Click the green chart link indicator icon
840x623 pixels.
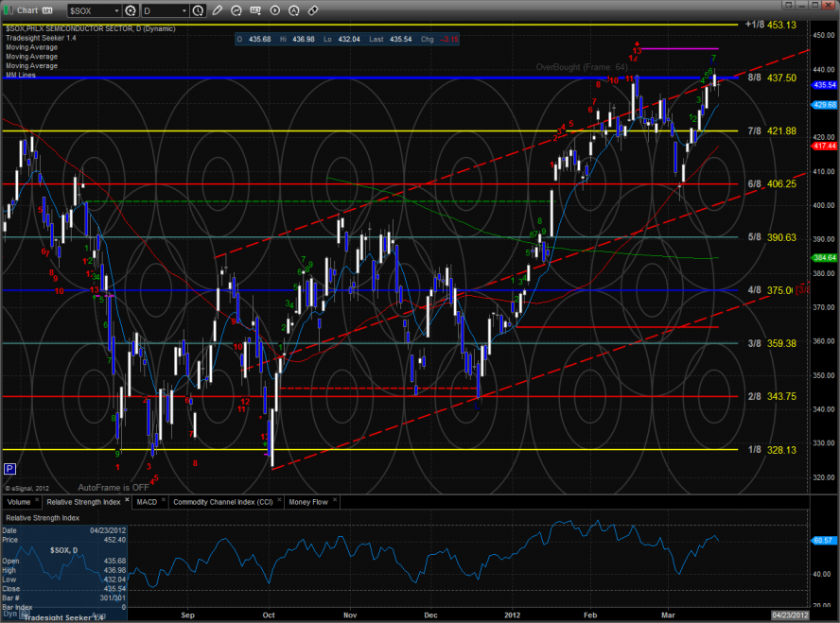8,10
